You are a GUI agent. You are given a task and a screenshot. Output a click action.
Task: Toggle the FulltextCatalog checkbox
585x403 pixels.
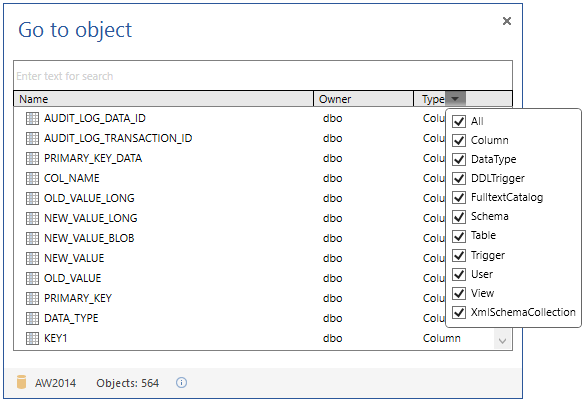tap(459, 197)
